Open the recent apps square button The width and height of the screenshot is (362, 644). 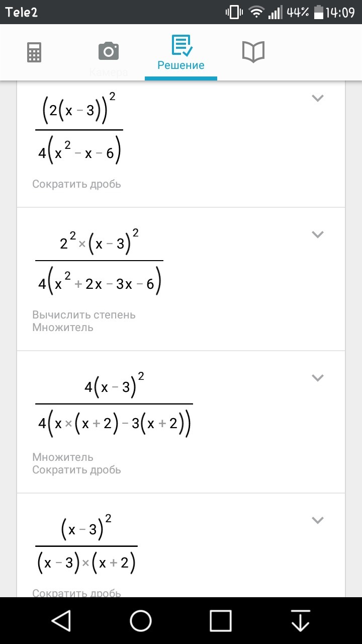coord(221,620)
